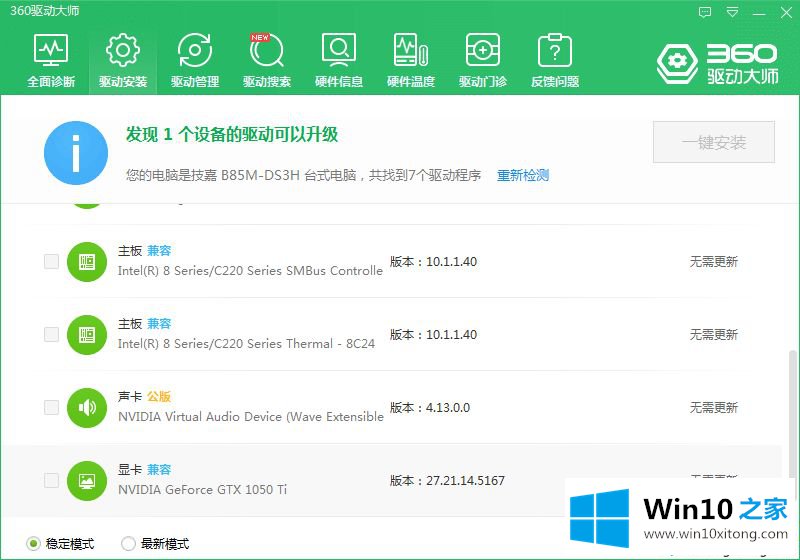
Task: Click the NVIDIA GeForce GTX 1050 Ti name
Action: click(203, 490)
